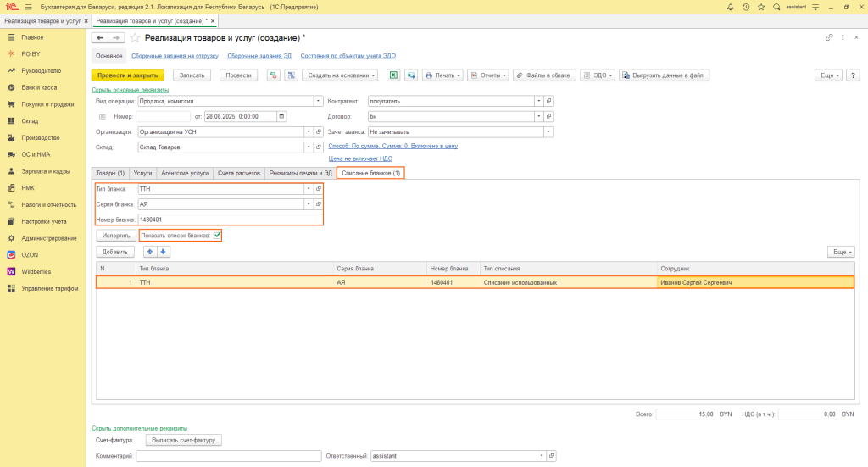The height and width of the screenshot is (467, 868).
Task: Click the help question mark button
Action: [853, 75]
